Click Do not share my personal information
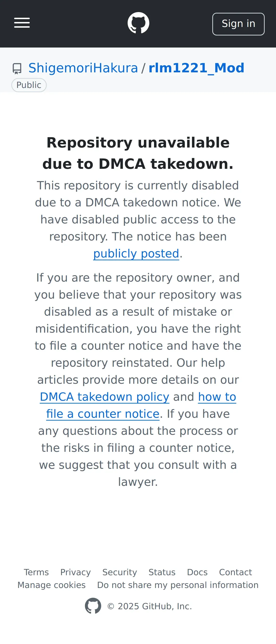The height and width of the screenshot is (644, 276). tap(178, 585)
